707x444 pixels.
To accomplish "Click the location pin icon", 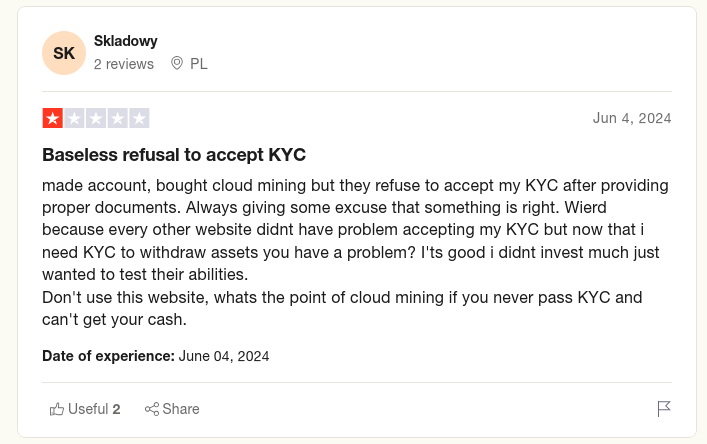I will click(177, 64).
